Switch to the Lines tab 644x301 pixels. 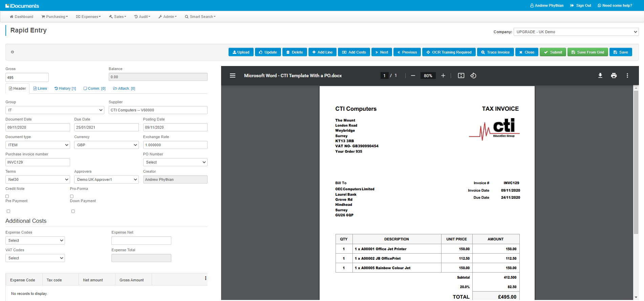(40, 88)
